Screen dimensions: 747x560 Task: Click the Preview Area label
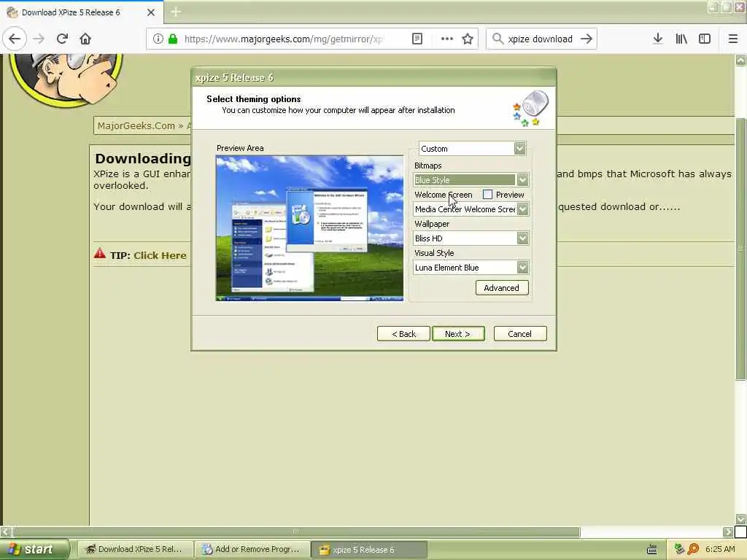[x=240, y=148]
